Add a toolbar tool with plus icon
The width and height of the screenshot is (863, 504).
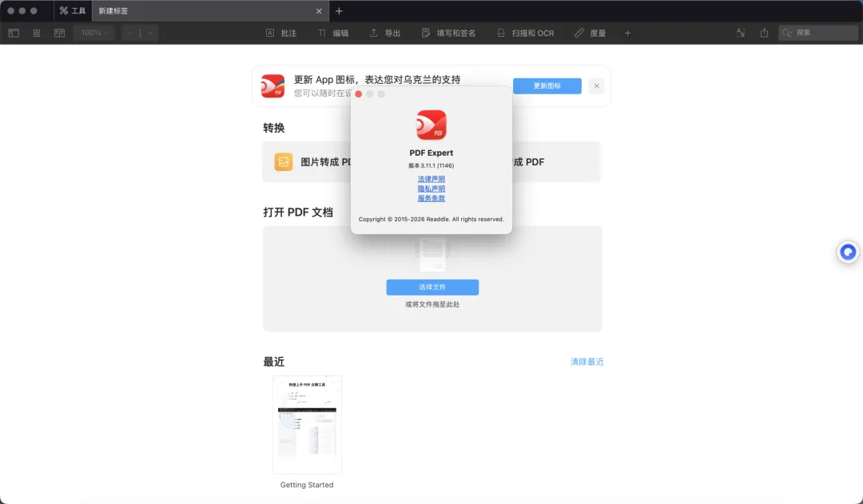point(627,33)
